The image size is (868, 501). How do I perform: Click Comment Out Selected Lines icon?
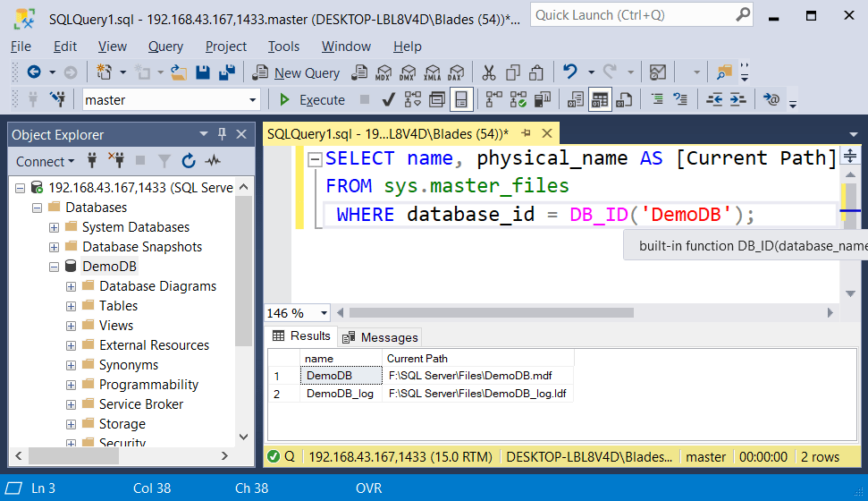click(x=656, y=100)
